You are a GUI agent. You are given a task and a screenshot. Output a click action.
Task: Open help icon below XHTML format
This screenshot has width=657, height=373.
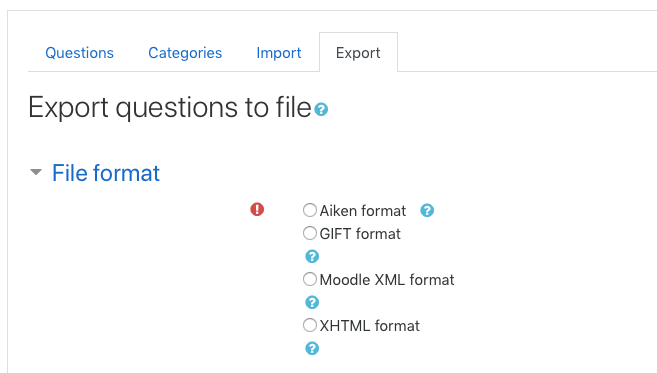click(x=312, y=348)
